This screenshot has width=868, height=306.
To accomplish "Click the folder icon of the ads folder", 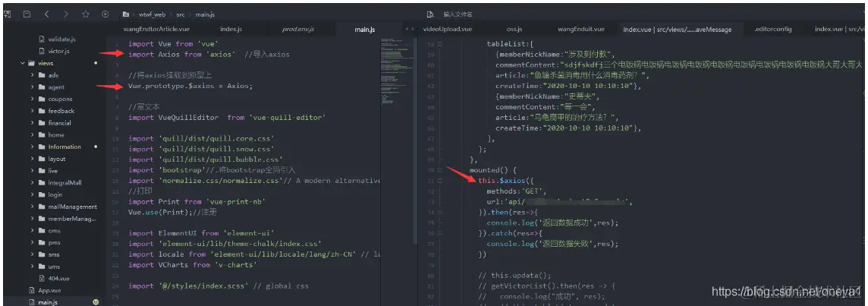I will coord(42,75).
